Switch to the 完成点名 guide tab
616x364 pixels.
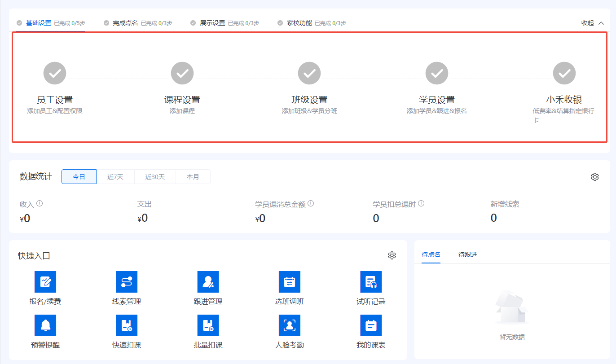pos(125,23)
